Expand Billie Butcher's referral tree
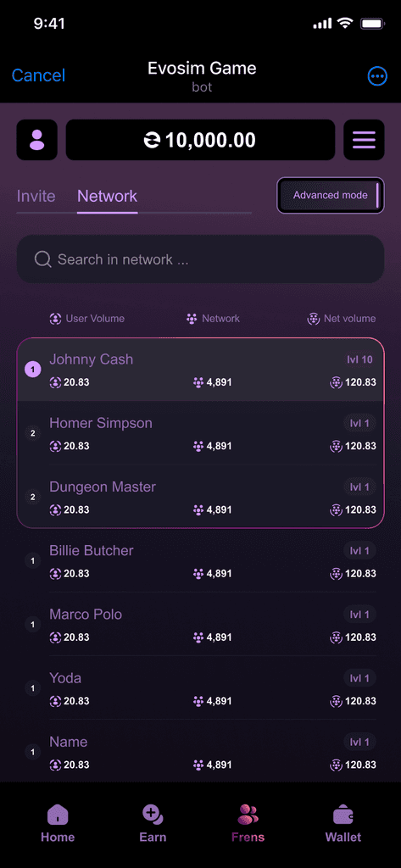The height and width of the screenshot is (868, 401). point(33,561)
